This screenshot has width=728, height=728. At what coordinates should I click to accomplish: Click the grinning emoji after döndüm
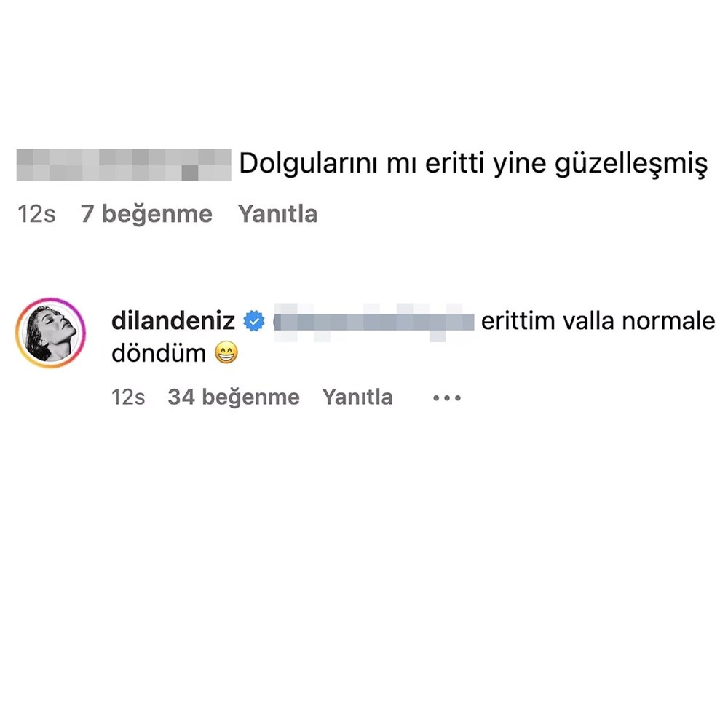point(226,353)
